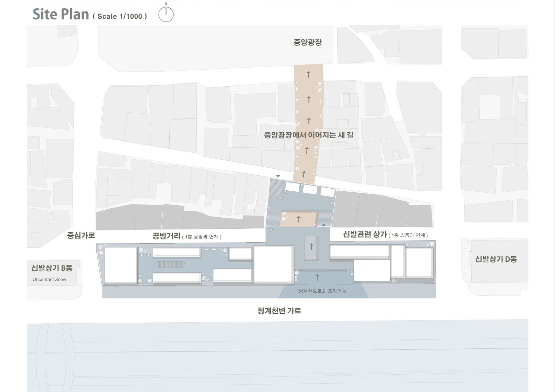Click the '공방거리' label
This screenshot has width=555, height=392.
[166, 236]
